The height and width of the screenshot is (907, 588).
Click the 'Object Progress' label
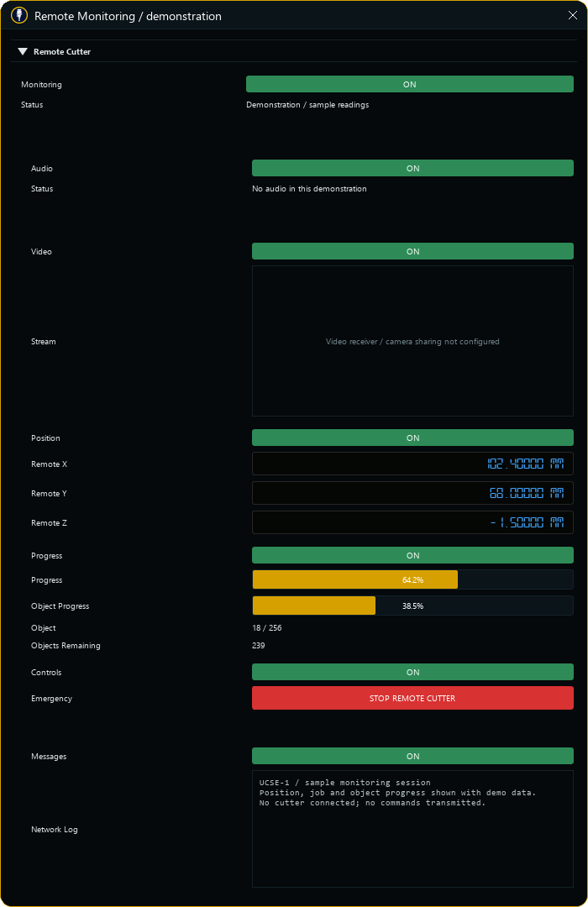[60, 606]
